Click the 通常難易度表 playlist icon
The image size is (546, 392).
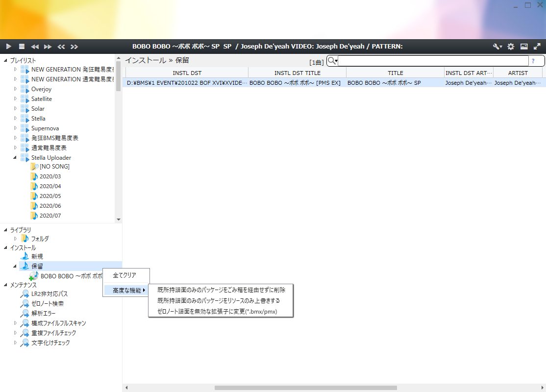(x=25, y=148)
